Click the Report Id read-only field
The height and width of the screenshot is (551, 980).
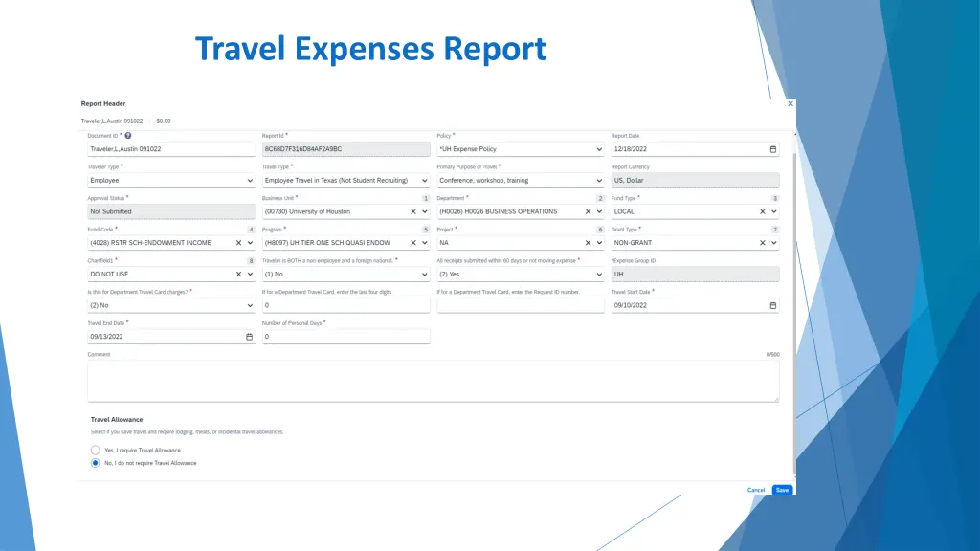tap(345, 149)
